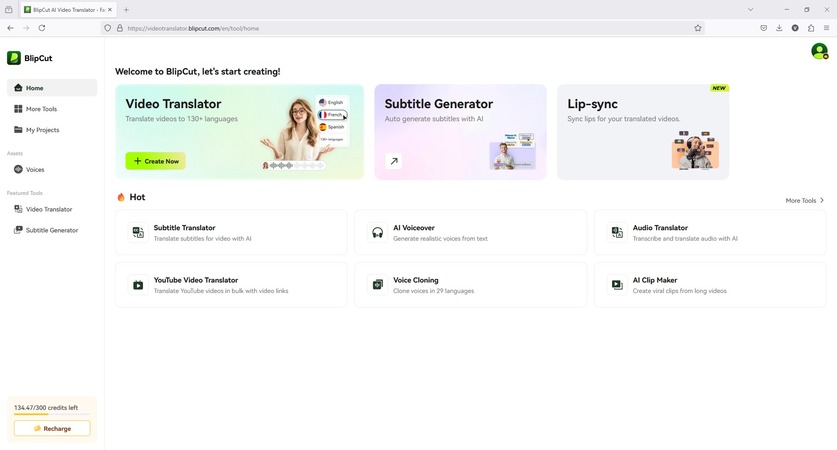Image resolution: width=837 pixels, height=450 pixels.
Task: Click the More Tools link
Action: 801,201
